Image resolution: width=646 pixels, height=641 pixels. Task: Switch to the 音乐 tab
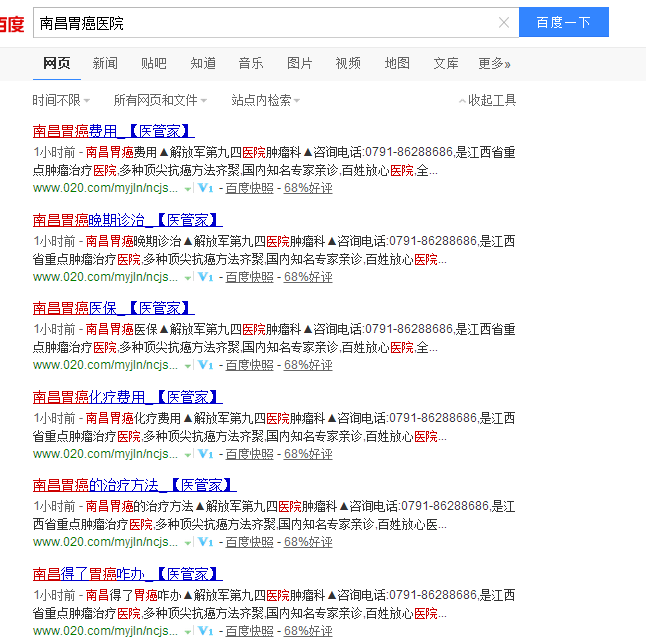pos(251,63)
